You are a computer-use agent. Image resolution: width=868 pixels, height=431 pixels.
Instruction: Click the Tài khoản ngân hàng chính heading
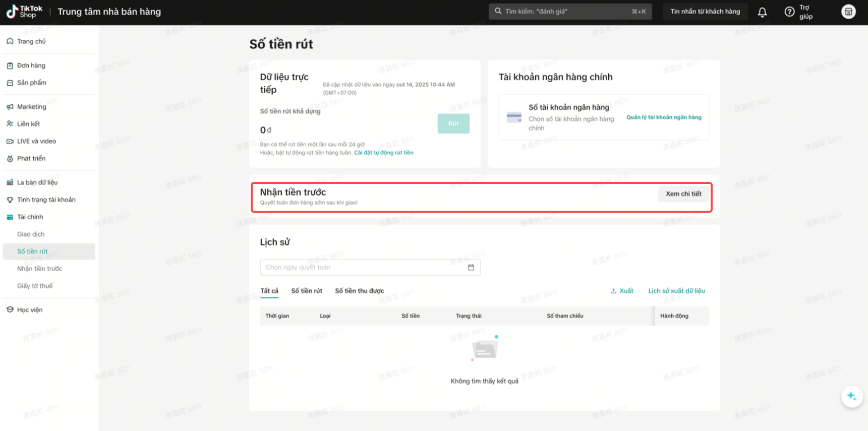pyautogui.click(x=556, y=77)
